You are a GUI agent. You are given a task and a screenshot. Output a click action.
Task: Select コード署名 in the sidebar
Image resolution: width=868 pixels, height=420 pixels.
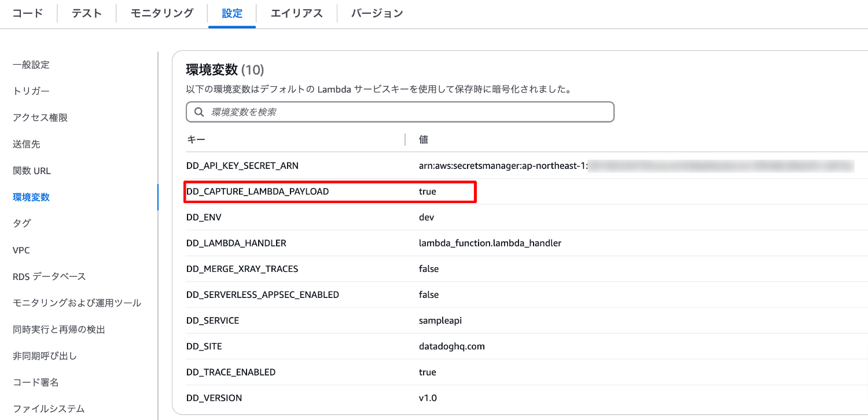[x=36, y=382]
